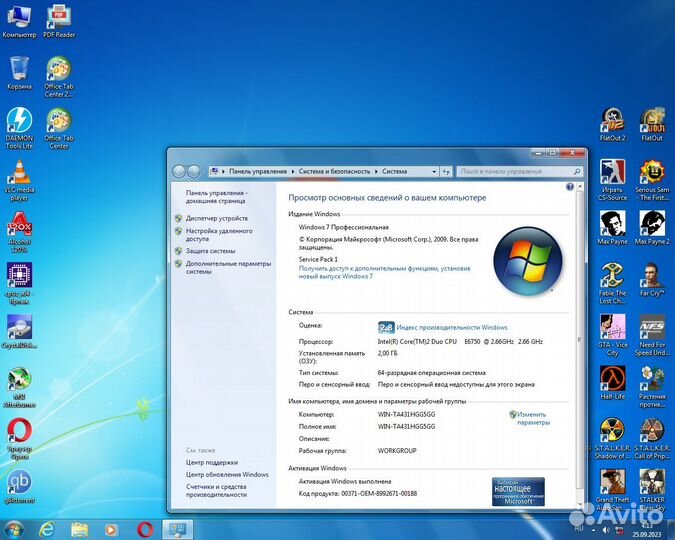The width and height of the screenshot is (675, 540).
Task: Open the qBittorrent desktop shortcut
Action: (19, 483)
